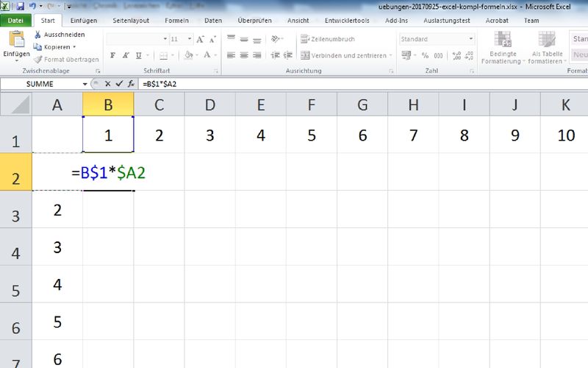Screen dimensions: 588x368
Task: Decrease the font size
Action: (x=212, y=39)
